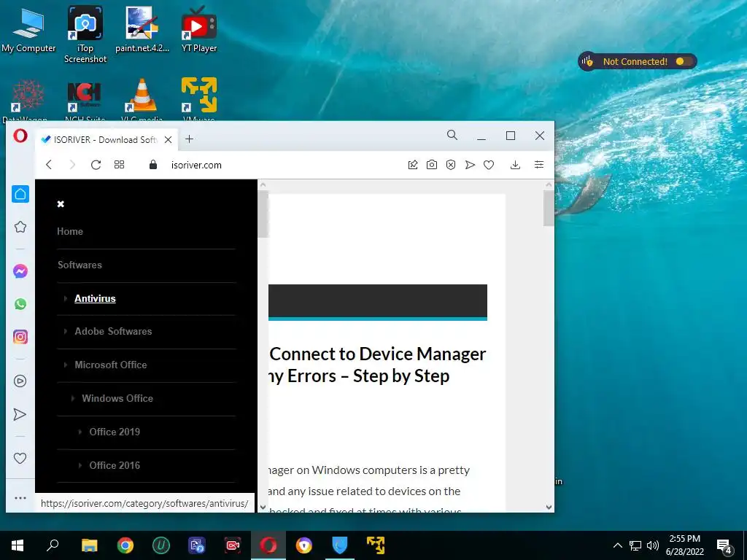Open Pinboards heart in sidebar
This screenshot has width=747, height=560.
click(x=20, y=458)
